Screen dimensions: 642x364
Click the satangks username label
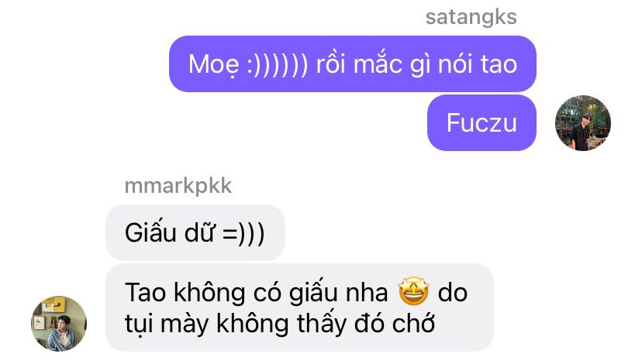pyautogui.click(x=471, y=17)
